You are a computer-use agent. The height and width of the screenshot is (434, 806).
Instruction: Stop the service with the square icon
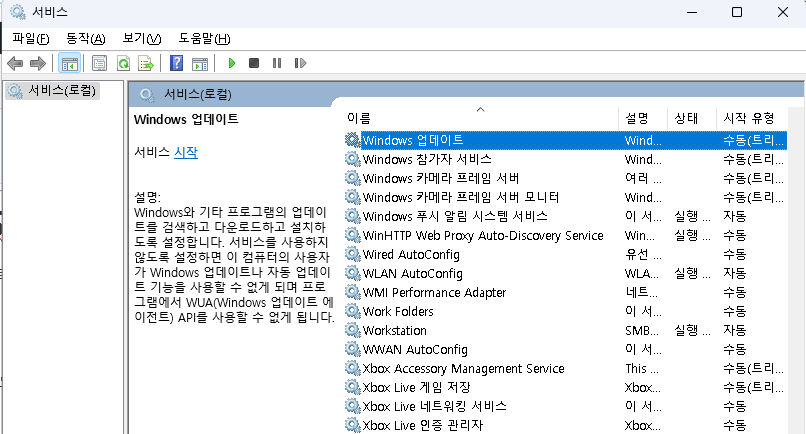coord(254,63)
